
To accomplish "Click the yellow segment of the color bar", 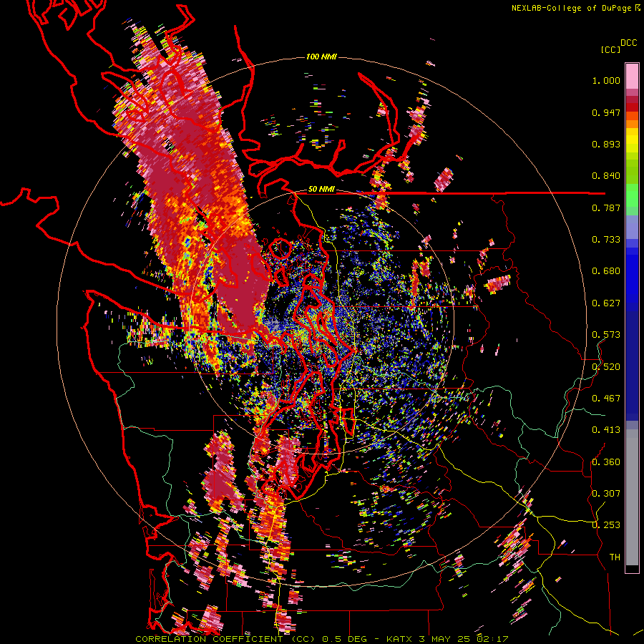I will (x=632, y=141).
